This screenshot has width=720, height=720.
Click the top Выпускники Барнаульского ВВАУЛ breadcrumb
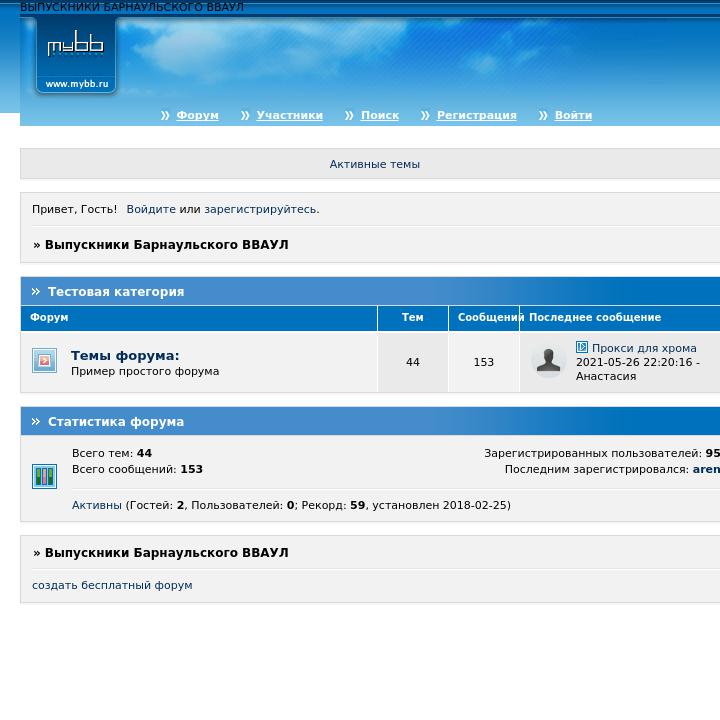(x=167, y=245)
